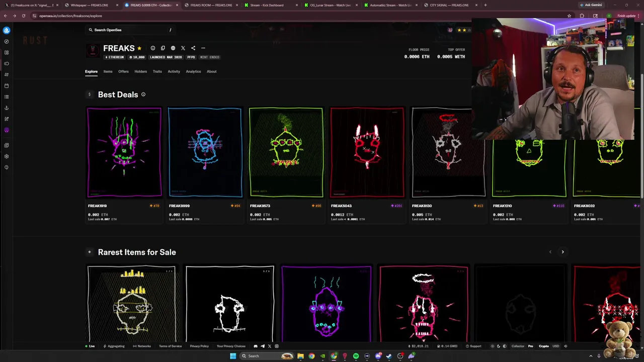Click Networks in the footer bar
The width and height of the screenshot is (644, 362).
[x=142, y=346]
